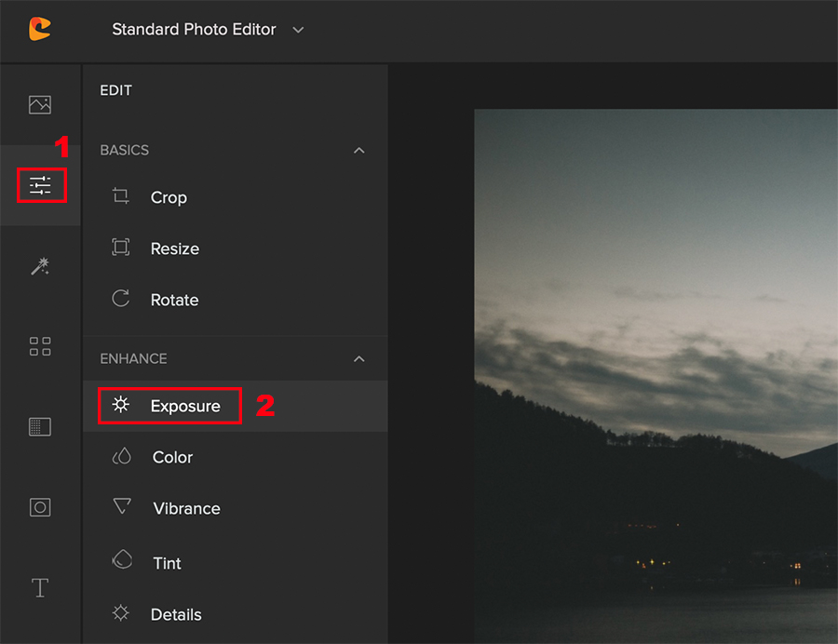Collapse the ENHANCE section

[359, 358]
